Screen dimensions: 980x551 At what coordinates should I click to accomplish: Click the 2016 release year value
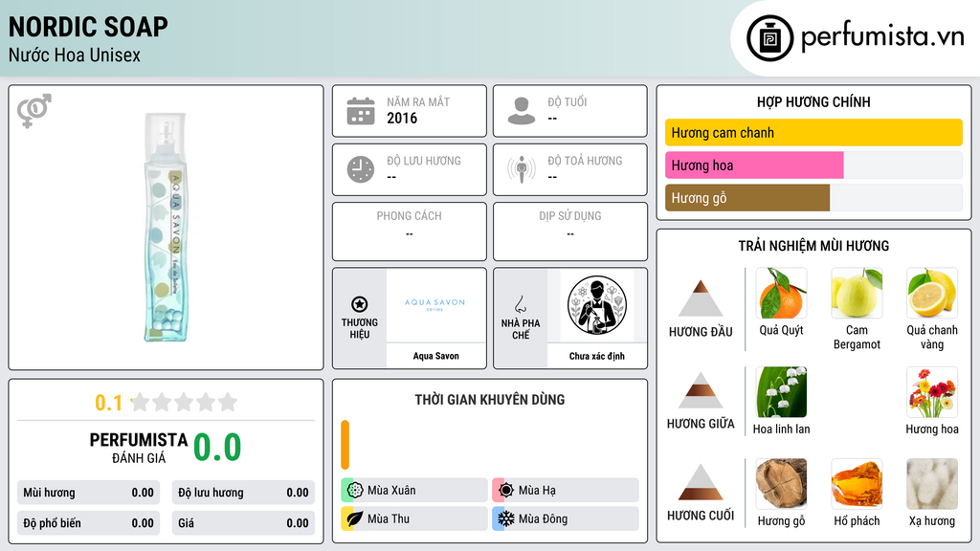[402, 118]
